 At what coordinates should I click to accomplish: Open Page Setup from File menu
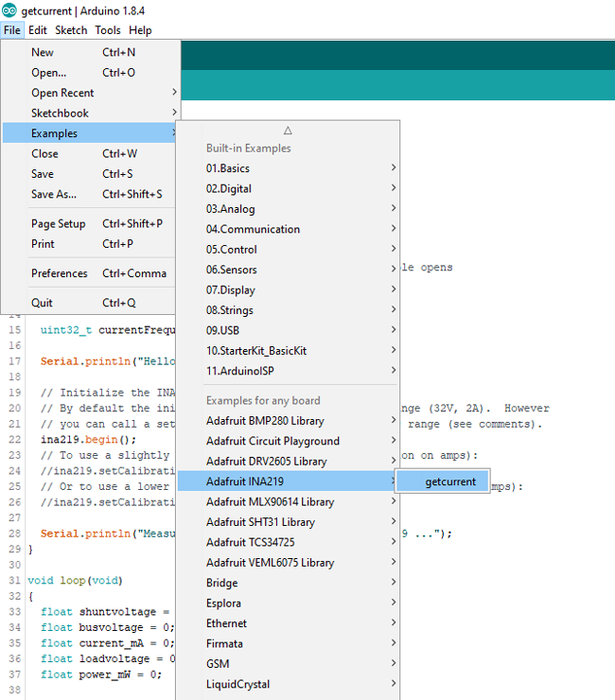pyautogui.click(x=89, y=223)
